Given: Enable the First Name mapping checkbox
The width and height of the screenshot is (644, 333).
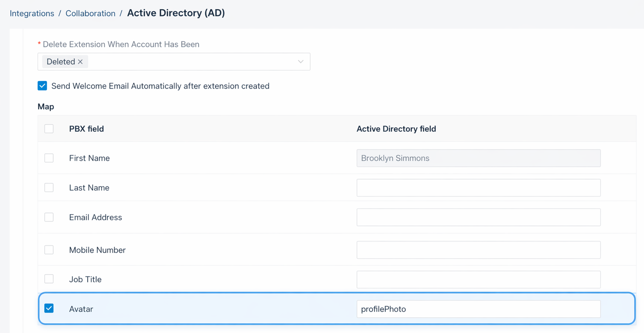Looking at the screenshot, I should pos(49,158).
